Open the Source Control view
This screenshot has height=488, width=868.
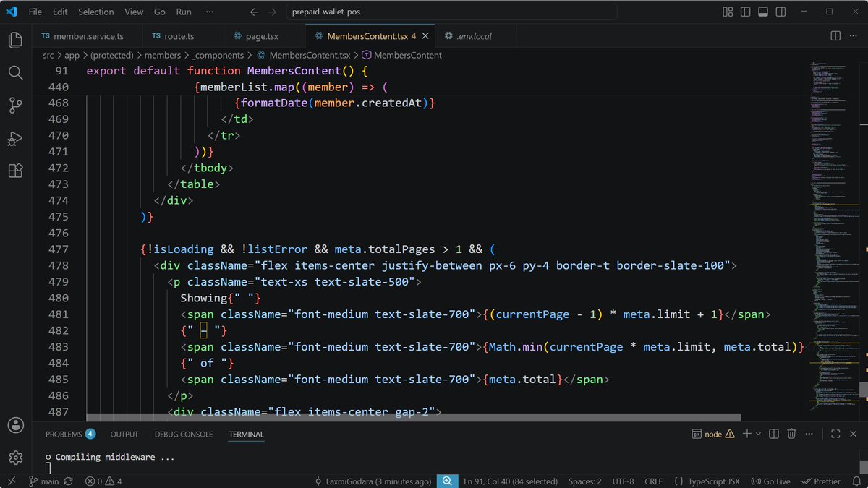tap(15, 106)
